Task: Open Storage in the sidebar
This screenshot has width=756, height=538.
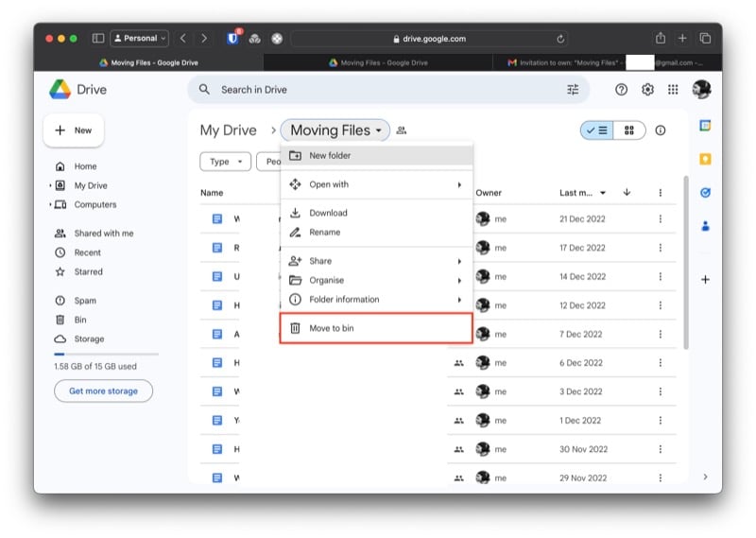Action: [89, 338]
